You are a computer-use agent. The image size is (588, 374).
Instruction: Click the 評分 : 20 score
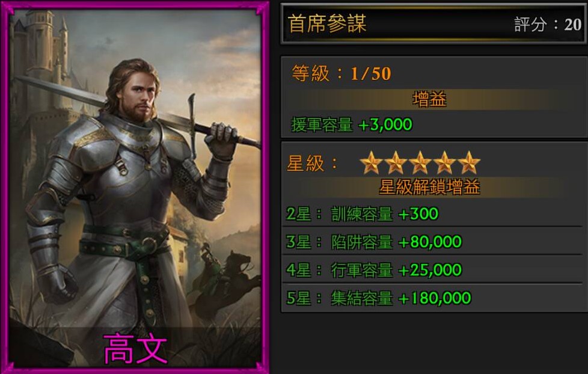pyautogui.click(x=548, y=25)
